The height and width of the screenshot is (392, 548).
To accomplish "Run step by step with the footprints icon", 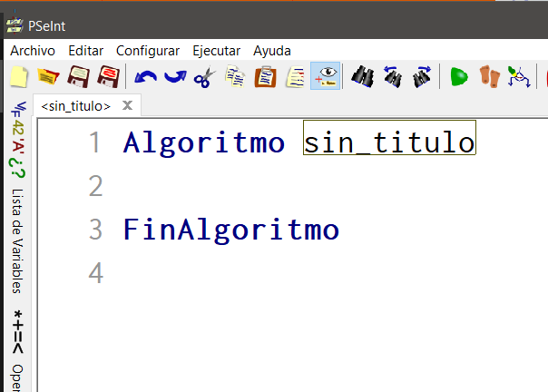I will pyautogui.click(x=489, y=76).
